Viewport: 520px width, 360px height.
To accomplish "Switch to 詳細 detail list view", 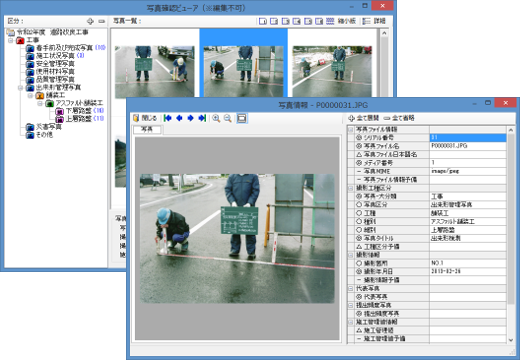I will (374, 21).
